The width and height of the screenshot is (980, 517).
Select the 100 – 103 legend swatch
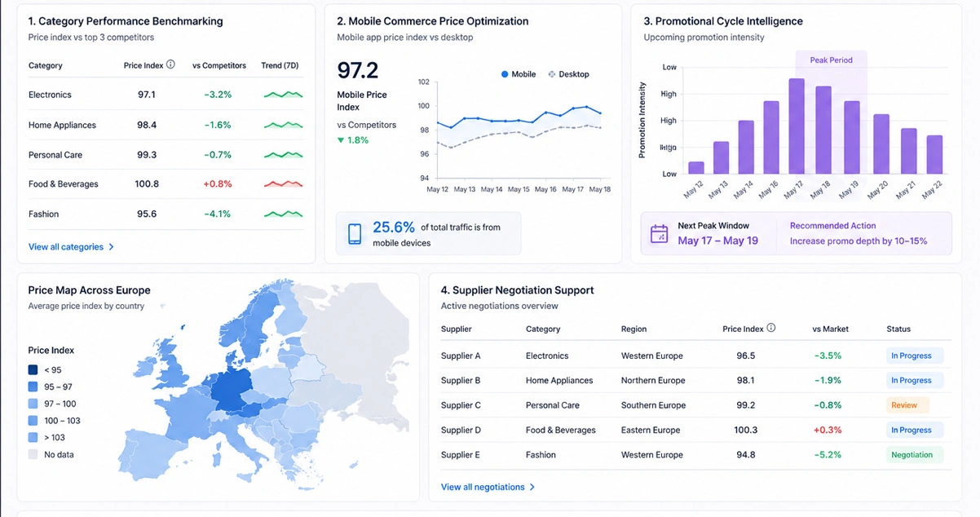(x=33, y=421)
